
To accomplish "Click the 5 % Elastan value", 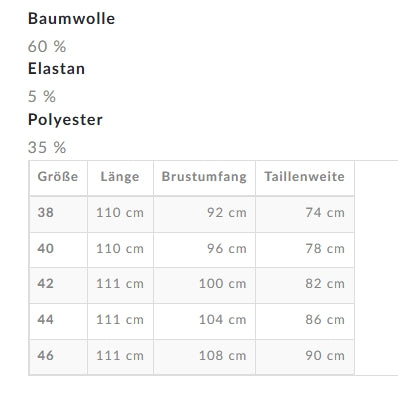I will 42,97.
